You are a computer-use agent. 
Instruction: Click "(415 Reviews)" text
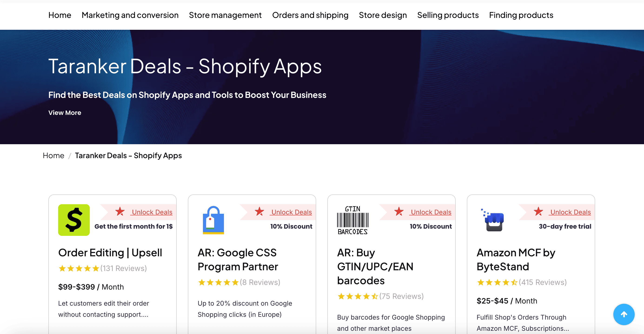pos(543,282)
